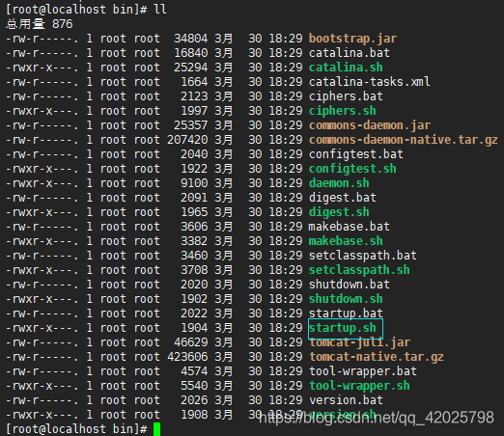The image size is (504, 436).
Task: Click the commons-daemon-native.tar.gz entry
Action: point(404,140)
